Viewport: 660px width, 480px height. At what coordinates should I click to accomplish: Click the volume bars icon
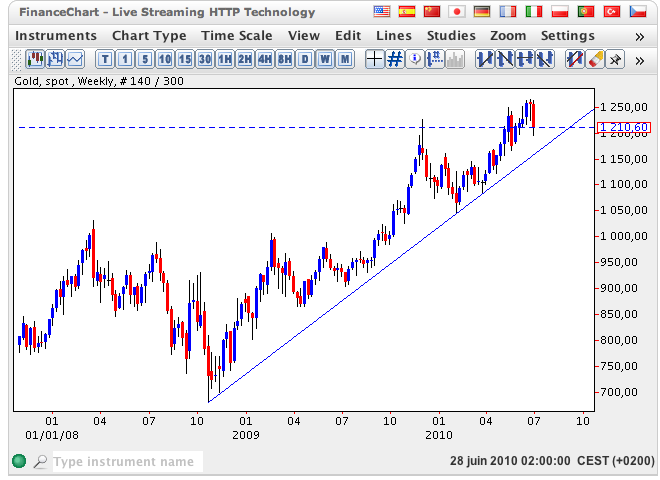(x=455, y=59)
